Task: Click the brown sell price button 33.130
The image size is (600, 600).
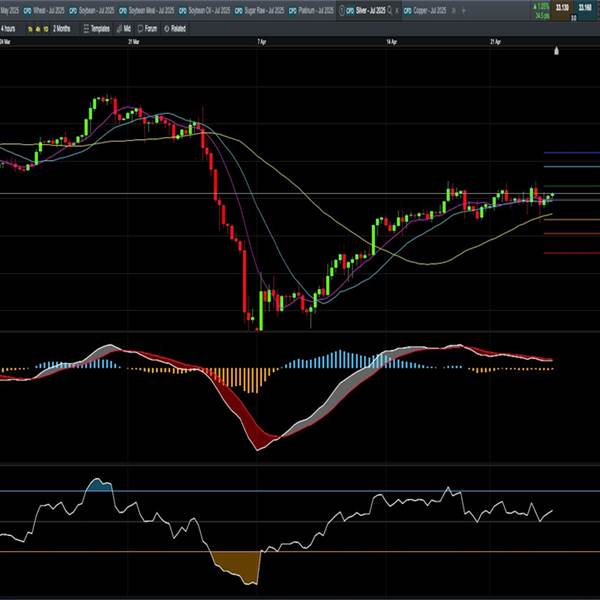Action: 562,10
